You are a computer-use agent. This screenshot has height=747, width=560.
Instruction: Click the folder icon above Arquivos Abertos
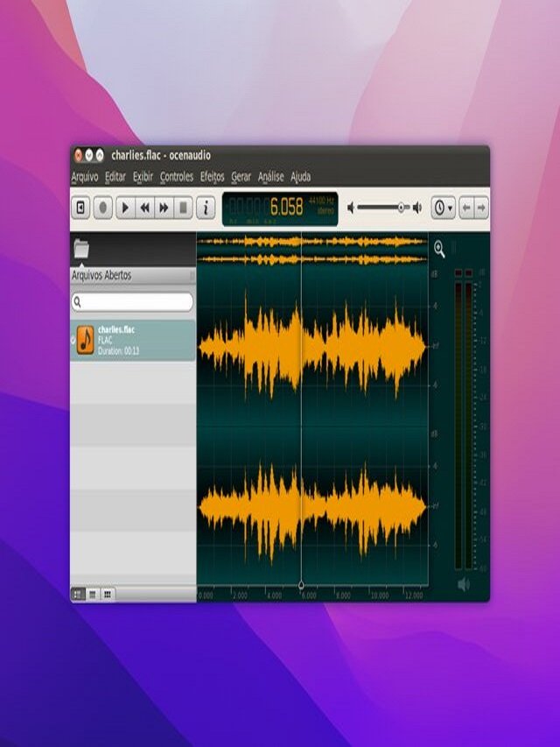tap(81, 249)
